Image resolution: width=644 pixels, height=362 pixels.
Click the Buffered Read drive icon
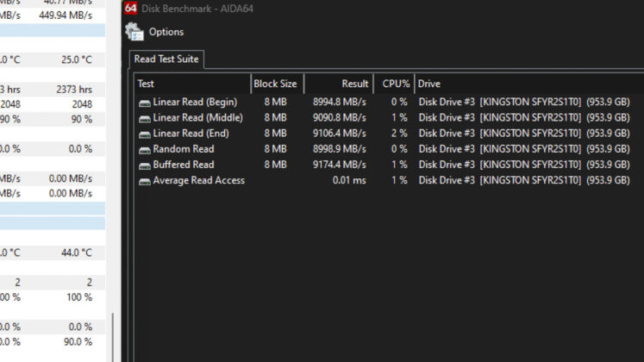[145, 165]
